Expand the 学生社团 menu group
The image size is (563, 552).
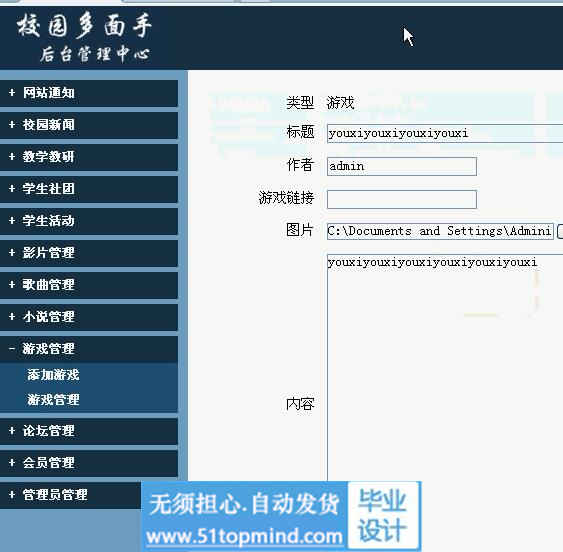pos(88,189)
